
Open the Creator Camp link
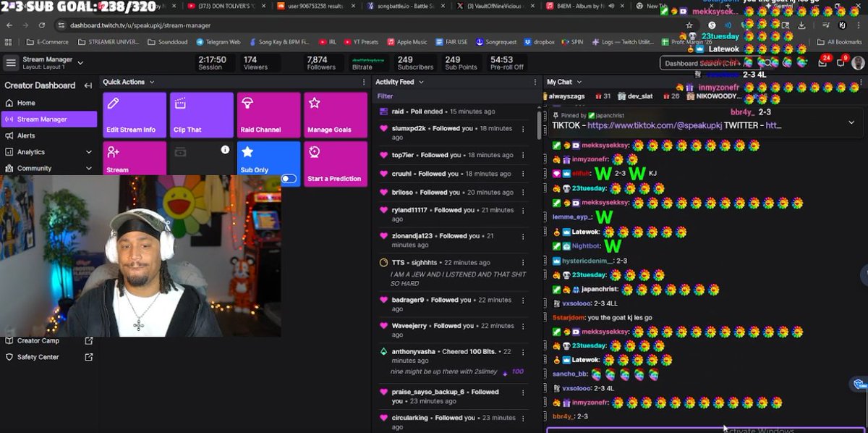(38, 340)
